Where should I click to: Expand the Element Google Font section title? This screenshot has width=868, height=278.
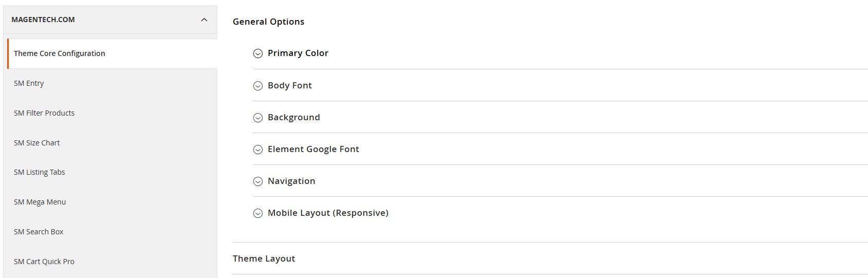point(313,149)
